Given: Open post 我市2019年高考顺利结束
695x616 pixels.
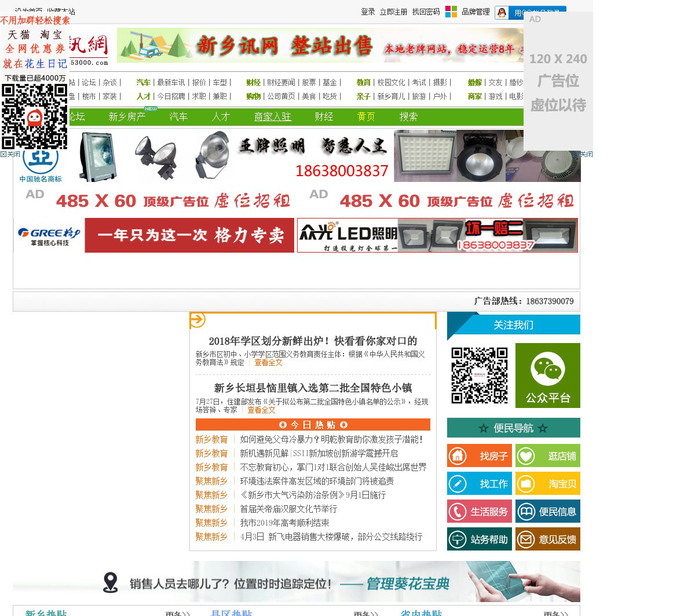Looking at the screenshot, I should [284, 523].
